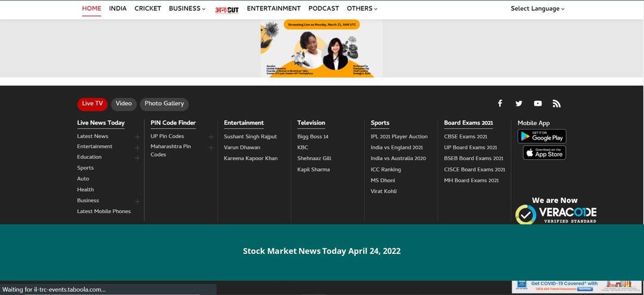Open the Sports link under Live News
This screenshot has width=644, height=295.
click(85, 168)
